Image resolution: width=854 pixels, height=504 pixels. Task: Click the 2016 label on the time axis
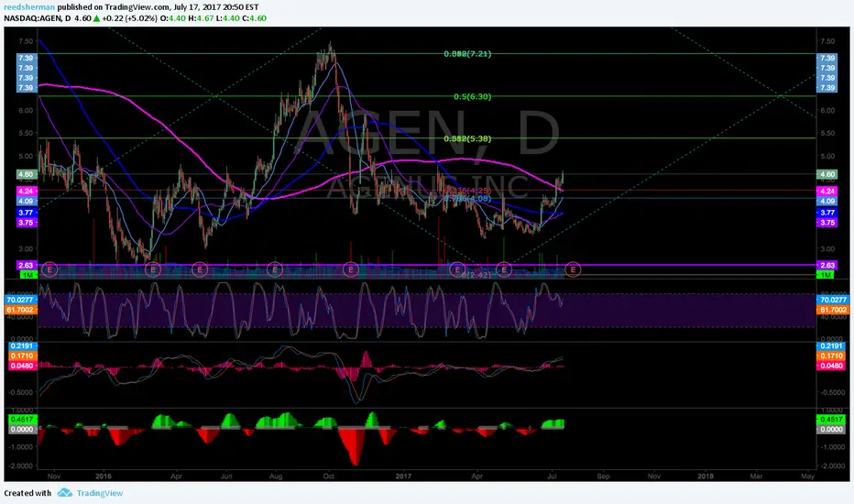[103, 477]
